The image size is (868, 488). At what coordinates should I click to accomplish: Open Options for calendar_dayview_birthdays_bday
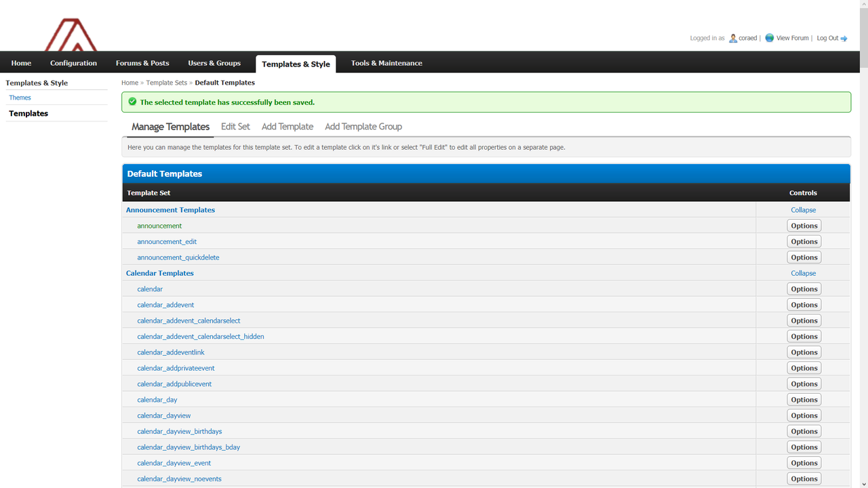pos(804,447)
